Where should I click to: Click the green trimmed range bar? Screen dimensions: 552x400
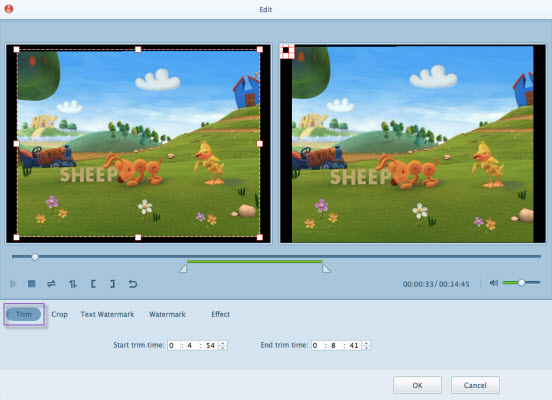(x=255, y=262)
